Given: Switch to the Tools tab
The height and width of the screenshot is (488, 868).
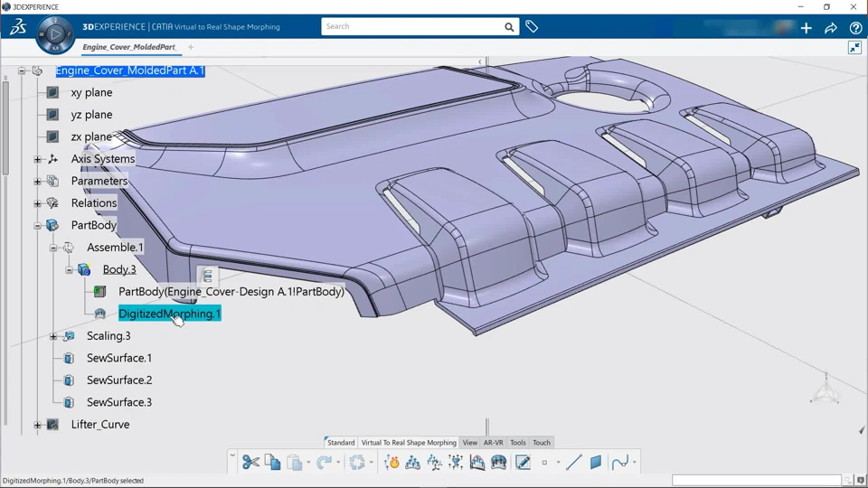Looking at the screenshot, I should 518,443.
